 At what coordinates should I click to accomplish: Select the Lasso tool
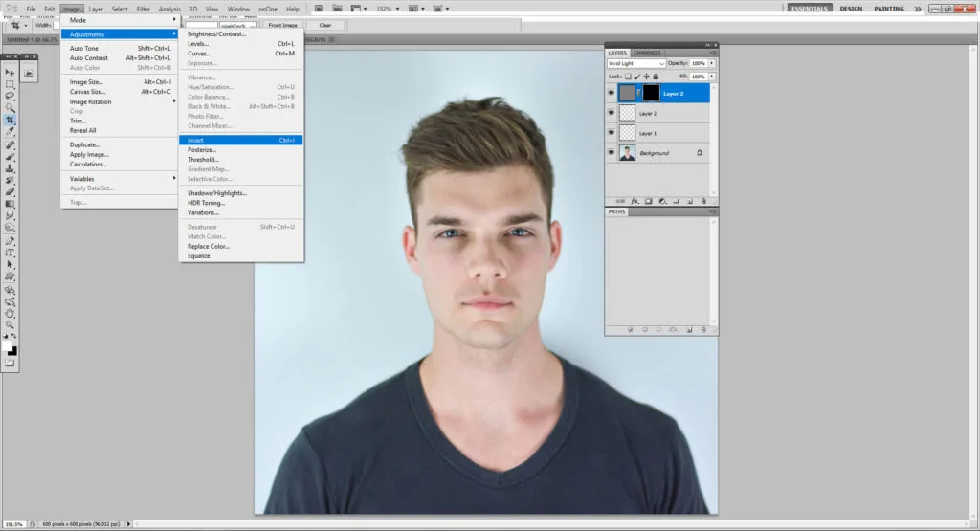[x=10, y=97]
